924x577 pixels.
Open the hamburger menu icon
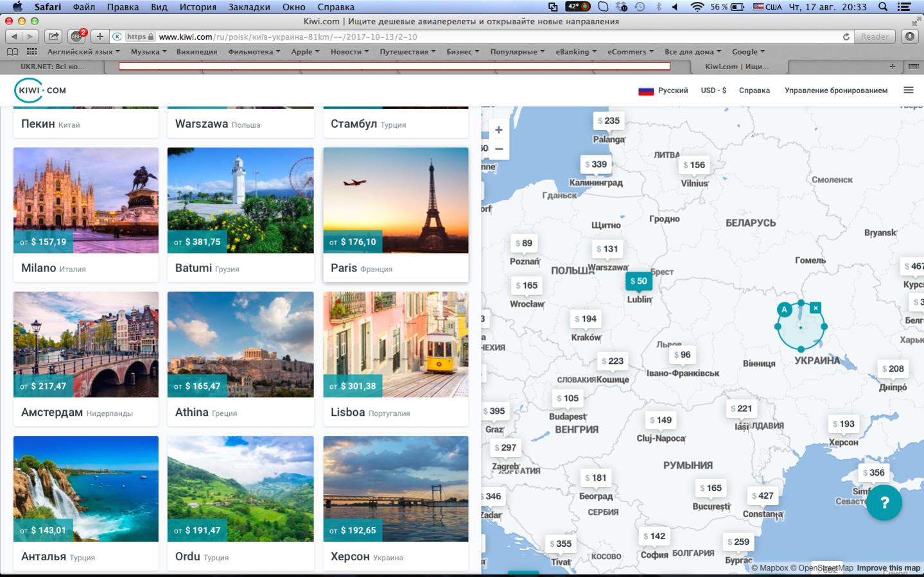tap(909, 90)
